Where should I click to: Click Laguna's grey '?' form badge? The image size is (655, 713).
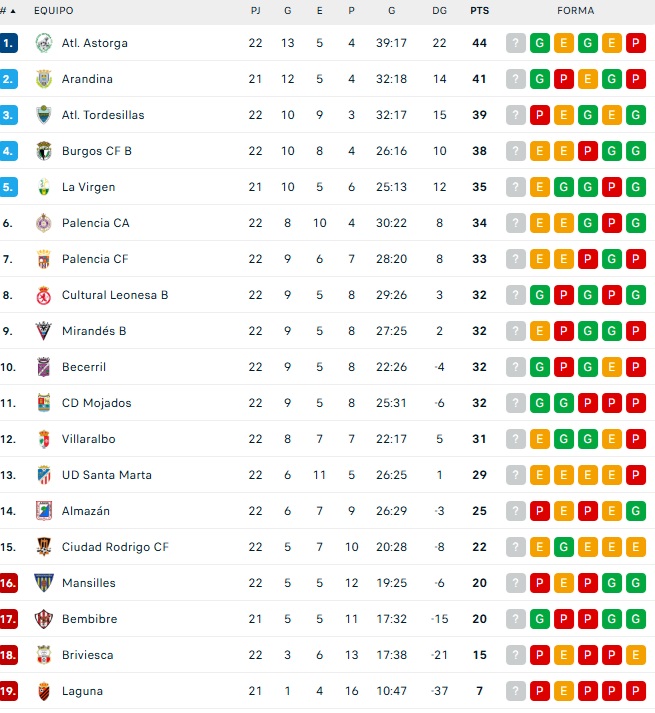click(x=516, y=691)
